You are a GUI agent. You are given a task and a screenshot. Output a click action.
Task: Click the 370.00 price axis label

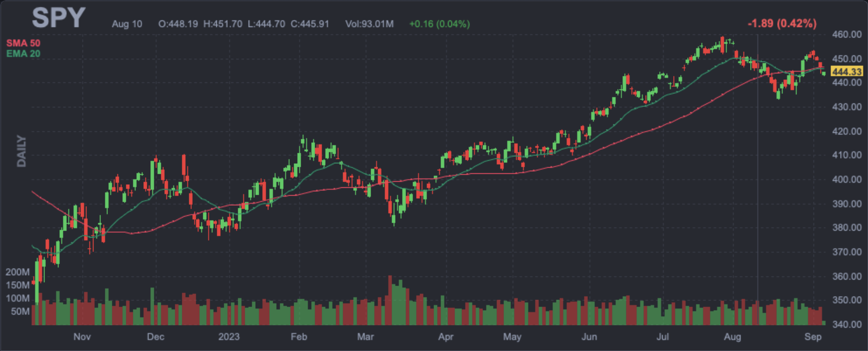[x=847, y=252]
